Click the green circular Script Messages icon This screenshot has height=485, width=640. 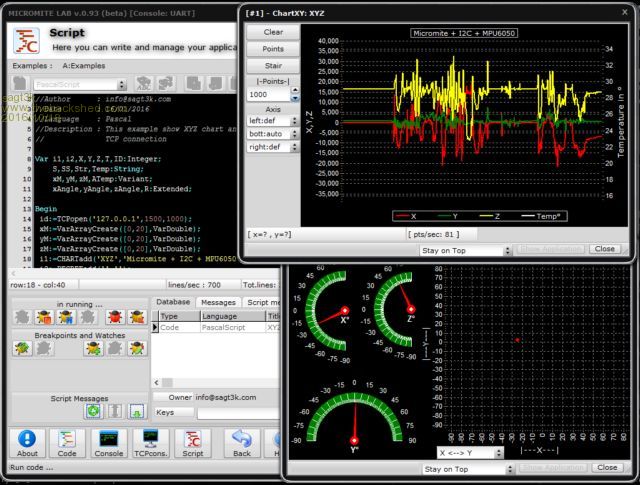pyautogui.click(x=93, y=411)
